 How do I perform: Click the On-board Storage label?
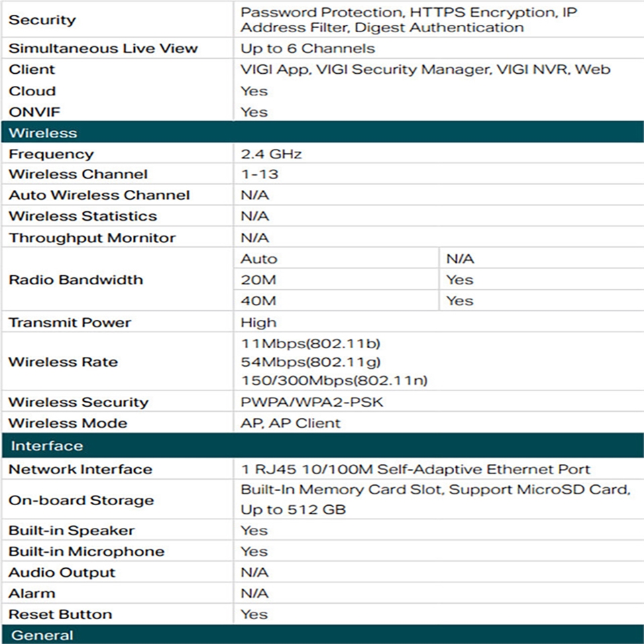(x=81, y=500)
